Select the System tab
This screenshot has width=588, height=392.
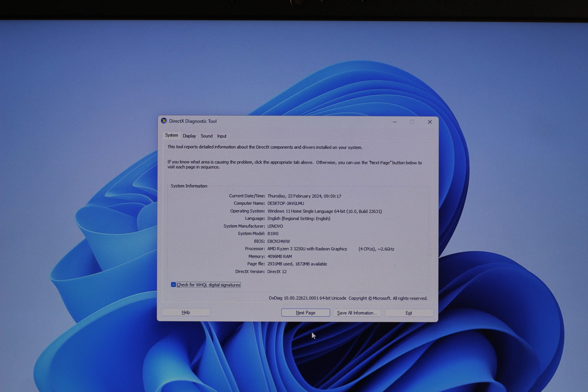coord(172,135)
